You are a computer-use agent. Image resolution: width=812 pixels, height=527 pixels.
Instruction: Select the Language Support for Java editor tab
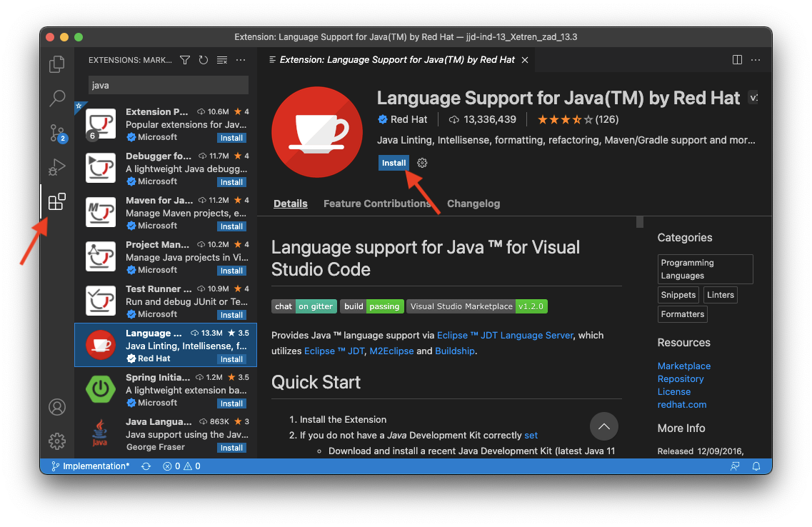(x=396, y=59)
